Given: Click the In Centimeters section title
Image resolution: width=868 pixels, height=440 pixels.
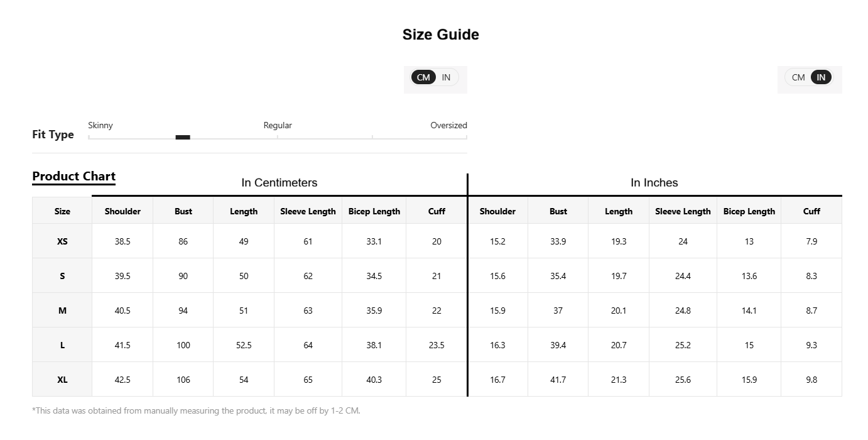Looking at the screenshot, I should coord(279,183).
